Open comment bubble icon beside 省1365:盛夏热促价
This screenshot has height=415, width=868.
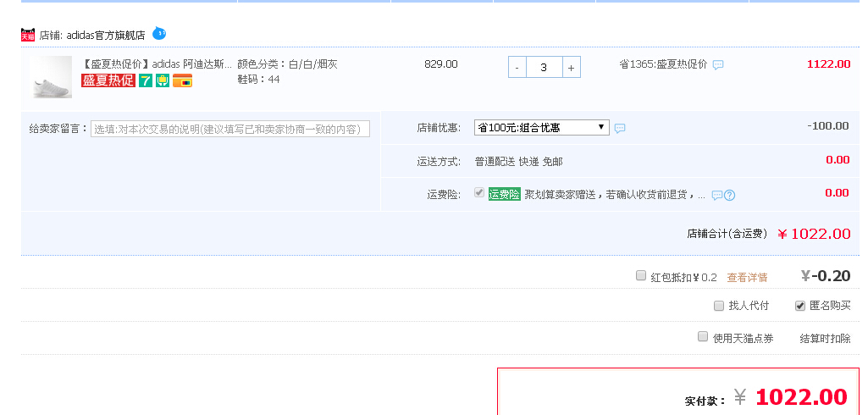[718, 64]
